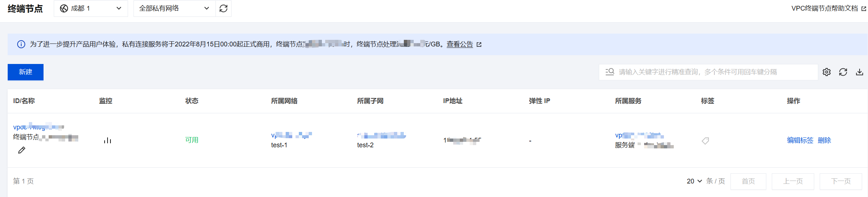Screen dimensions: 868x197
Task: Download the endpoint list via the download icon
Action: pos(860,72)
